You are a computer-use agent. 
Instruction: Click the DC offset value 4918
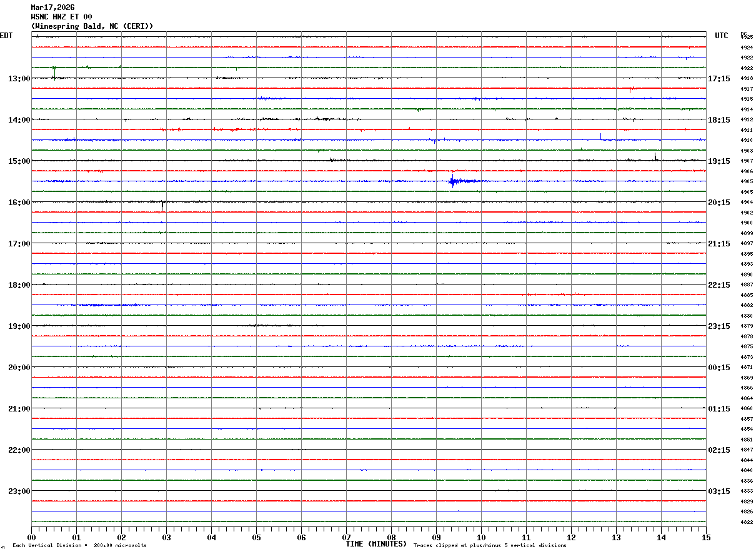pyautogui.click(x=746, y=79)
